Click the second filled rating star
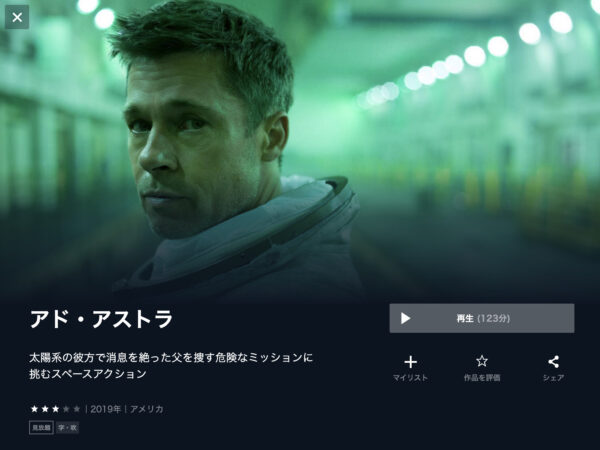This screenshot has width=600, height=450. pos(45,409)
